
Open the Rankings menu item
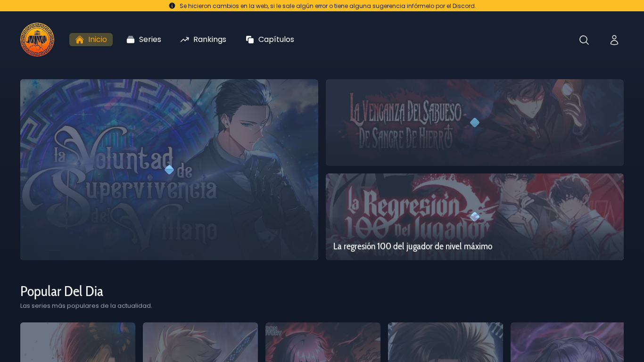(203, 40)
